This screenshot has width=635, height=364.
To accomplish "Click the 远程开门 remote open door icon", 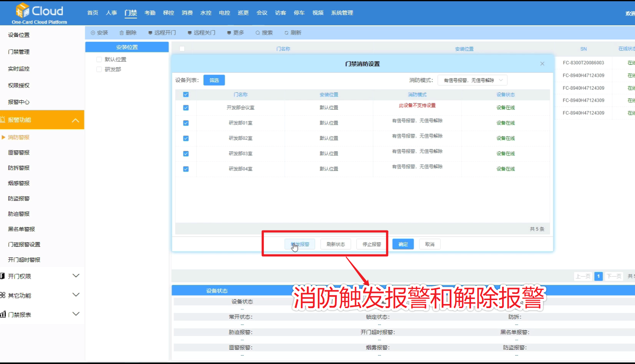I will coord(150,33).
